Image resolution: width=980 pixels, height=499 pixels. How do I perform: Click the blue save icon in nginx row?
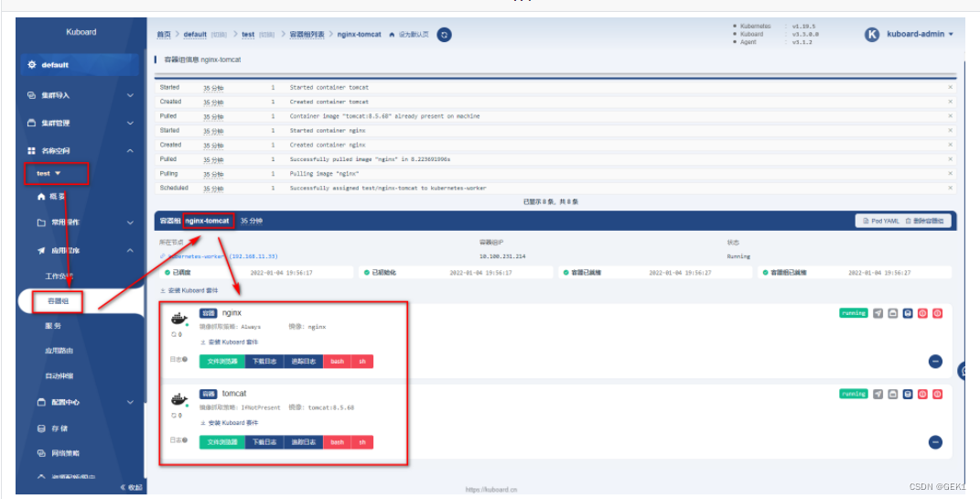(x=908, y=313)
